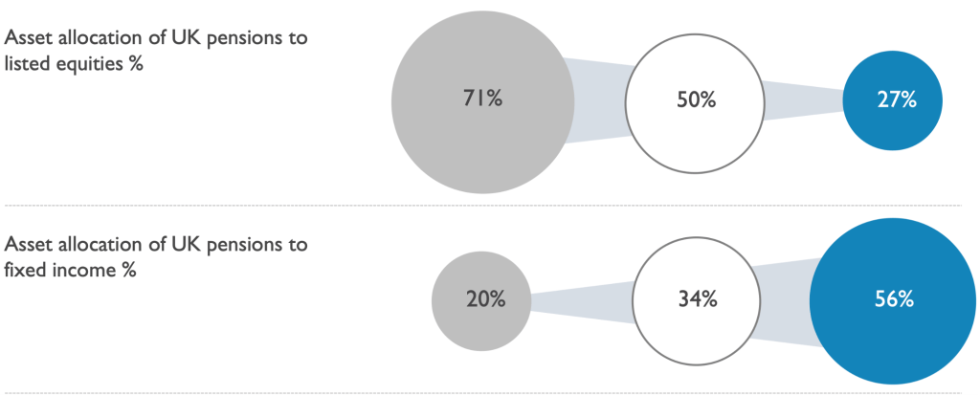This screenshot has height=396, width=980.
Task: Click the gray 71% circle
Action: coord(482,101)
